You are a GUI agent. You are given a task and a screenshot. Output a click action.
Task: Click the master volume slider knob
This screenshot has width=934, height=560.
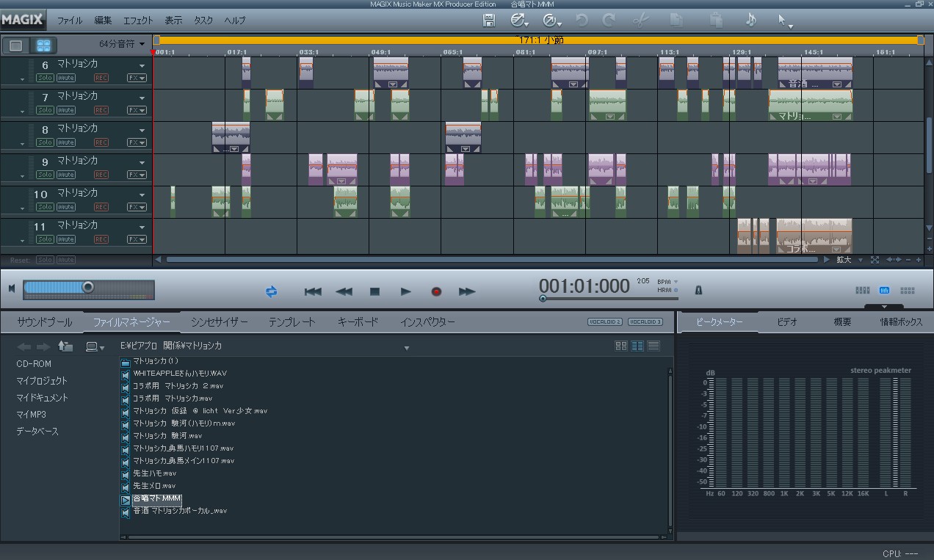coord(88,287)
